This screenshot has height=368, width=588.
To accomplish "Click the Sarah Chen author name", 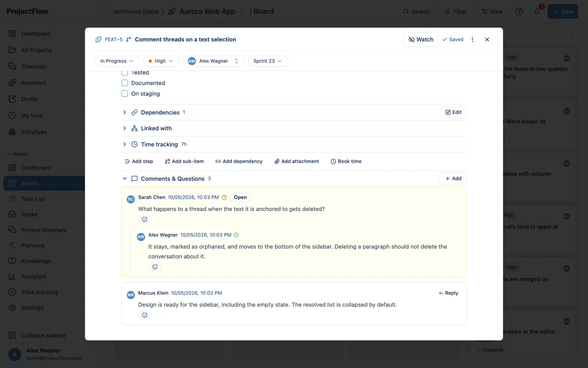I will pos(151,197).
